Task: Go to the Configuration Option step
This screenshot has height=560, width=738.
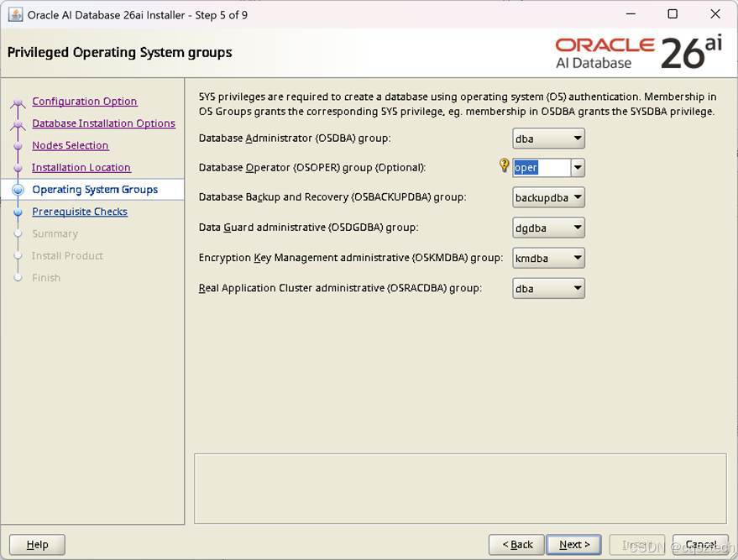Action: click(x=85, y=102)
